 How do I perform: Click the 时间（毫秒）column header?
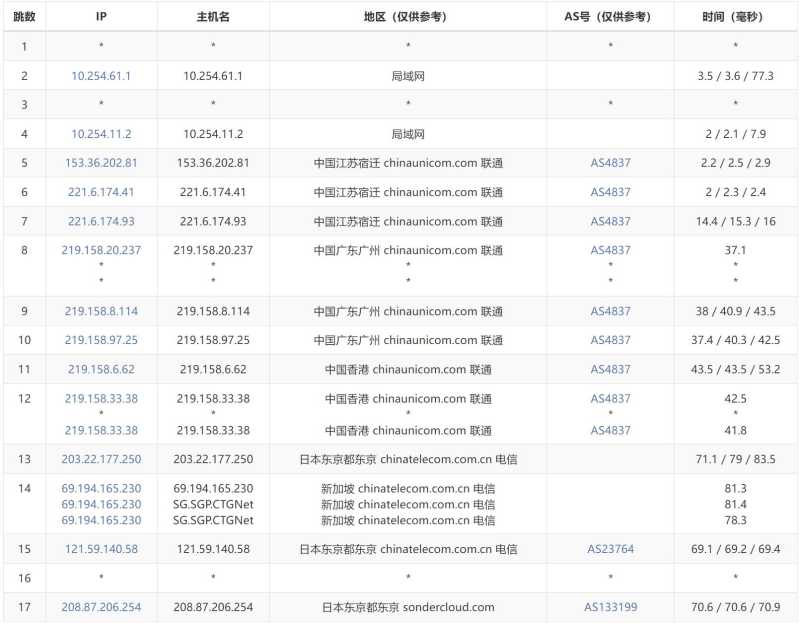tap(729, 16)
